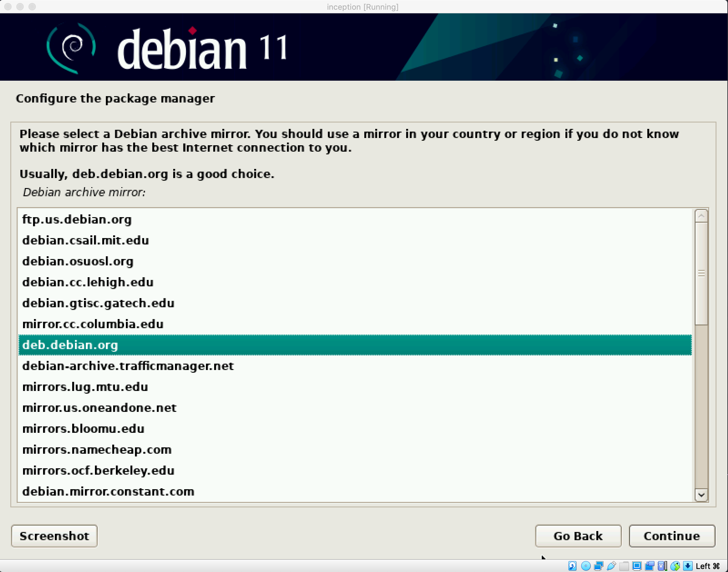
Task: Choose the debian.csail.mit.edu mirror
Action: coord(86,241)
